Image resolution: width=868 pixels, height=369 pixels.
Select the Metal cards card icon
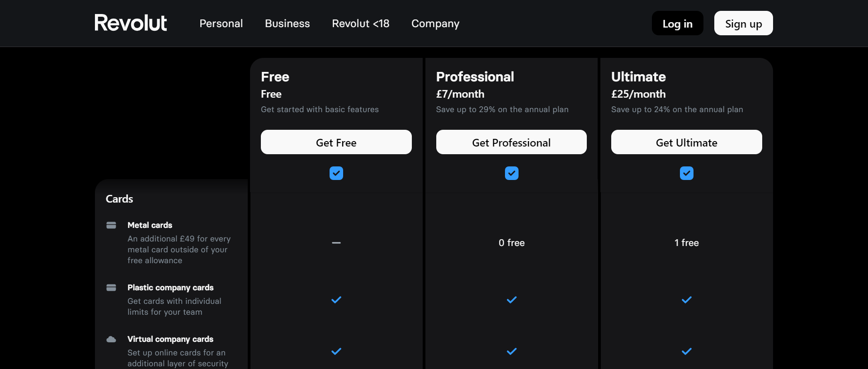tap(111, 225)
